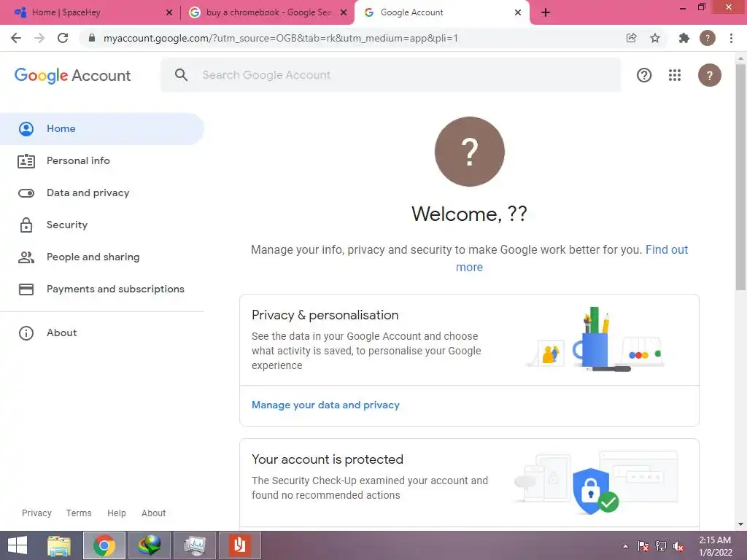
Task: Open the About footer link
Action: click(x=153, y=513)
